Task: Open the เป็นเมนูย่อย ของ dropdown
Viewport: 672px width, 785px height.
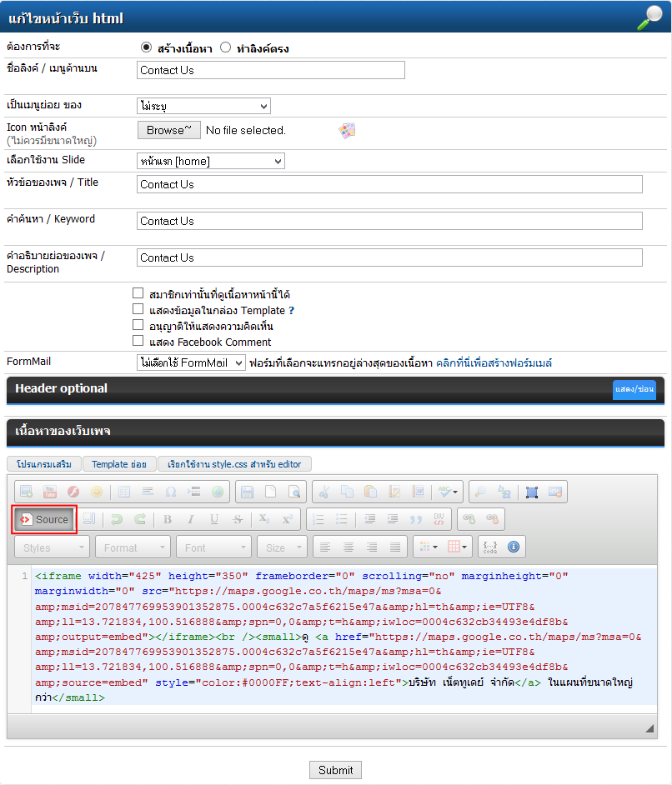Action: tap(203, 106)
